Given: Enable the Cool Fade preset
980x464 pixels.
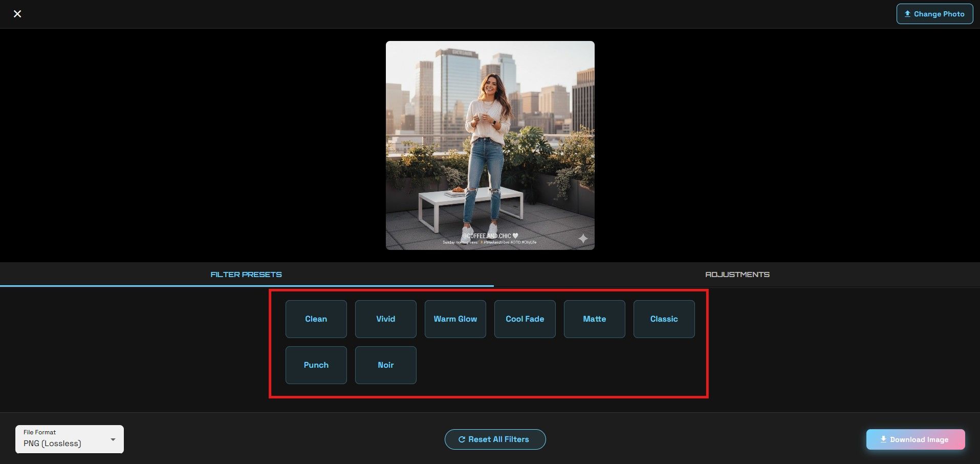Looking at the screenshot, I should coord(525,319).
